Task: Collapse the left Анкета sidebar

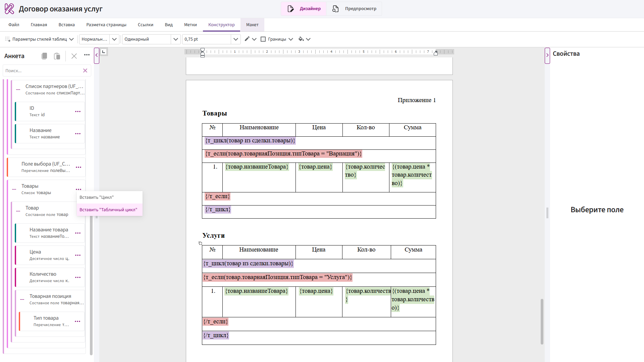Action: (x=97, y=55)
